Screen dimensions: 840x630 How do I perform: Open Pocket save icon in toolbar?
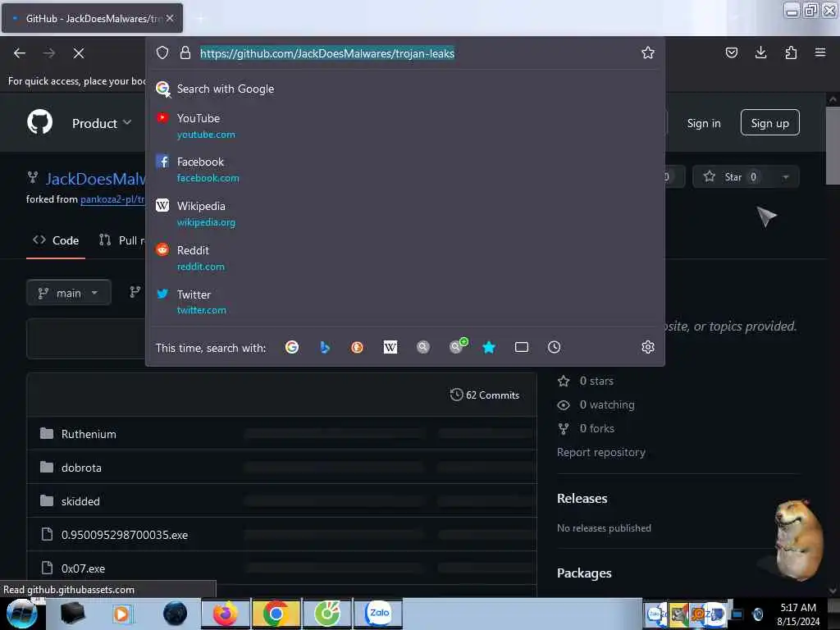(x=731, y=52)
